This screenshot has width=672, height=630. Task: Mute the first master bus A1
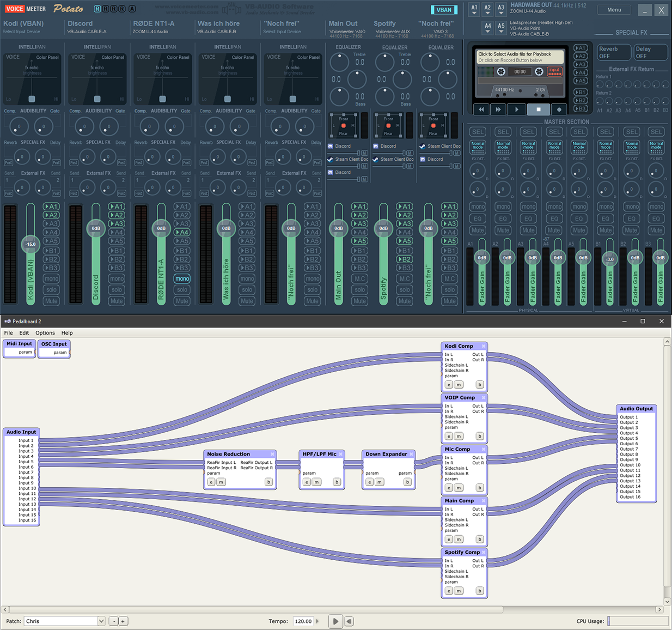478,230
